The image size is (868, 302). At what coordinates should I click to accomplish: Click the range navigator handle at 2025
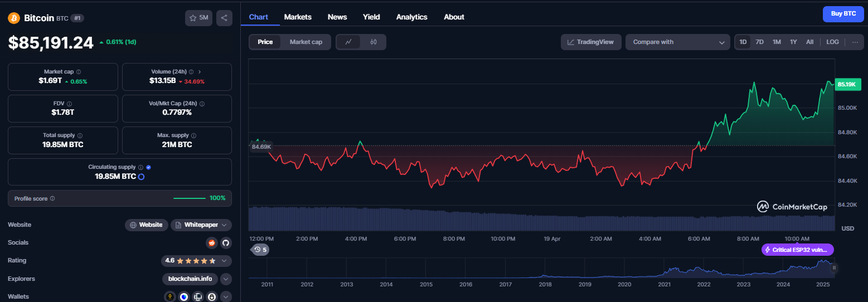[834, 268]
